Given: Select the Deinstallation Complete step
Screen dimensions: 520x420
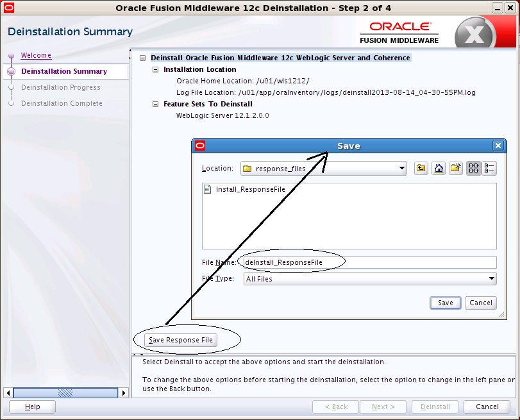Looking at the screenshot, I should click(62, 103).
